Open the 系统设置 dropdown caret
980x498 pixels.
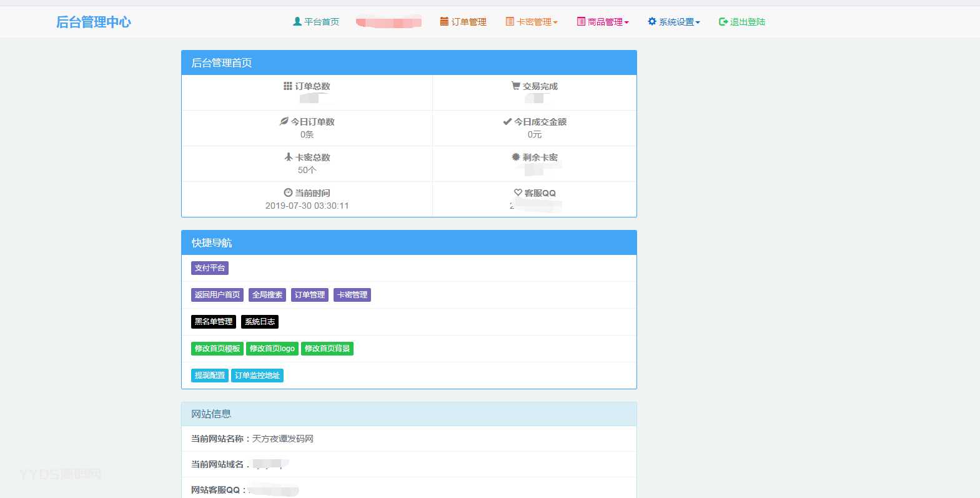tap(698, 22)
